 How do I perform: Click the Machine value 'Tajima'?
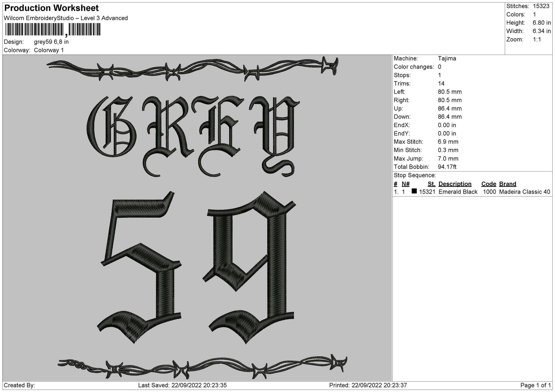(x=447, y=58)
